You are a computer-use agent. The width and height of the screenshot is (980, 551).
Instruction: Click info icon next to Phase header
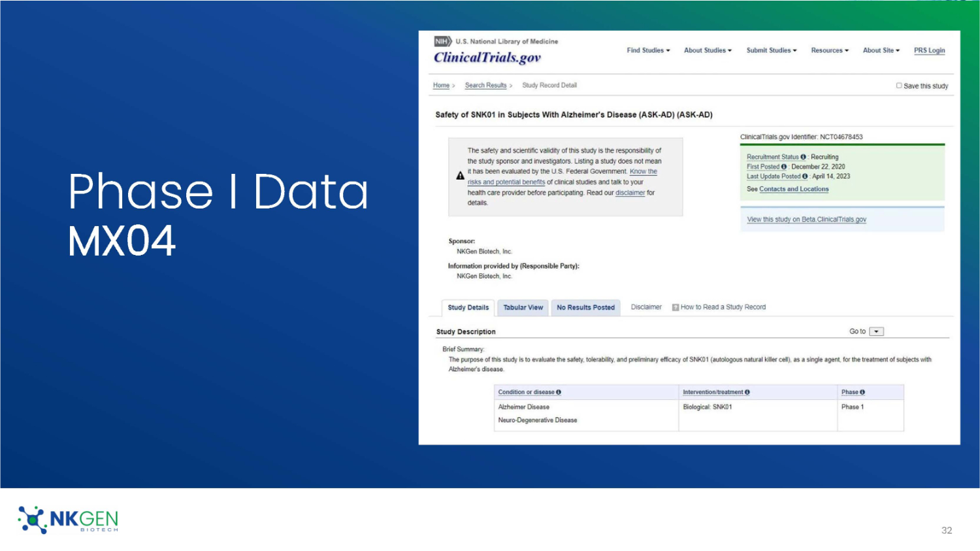point(862,392)
